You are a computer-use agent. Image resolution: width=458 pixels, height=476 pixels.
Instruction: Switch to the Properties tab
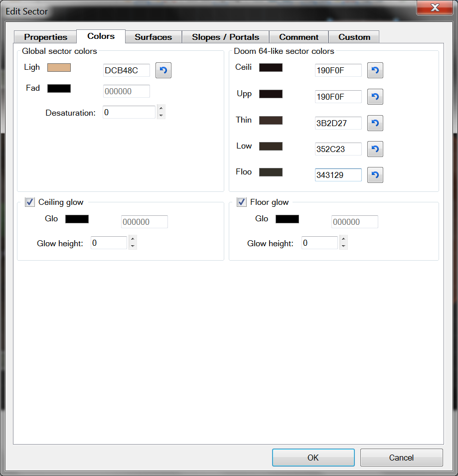[x=45, y=36]
